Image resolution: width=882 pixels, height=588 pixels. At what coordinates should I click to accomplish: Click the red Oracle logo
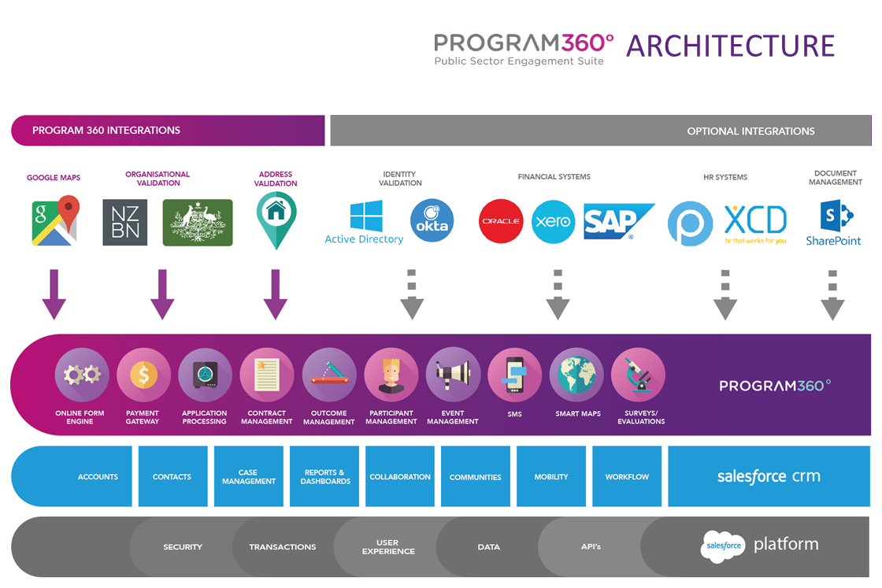pyautogui.click(x=501, y=221)
